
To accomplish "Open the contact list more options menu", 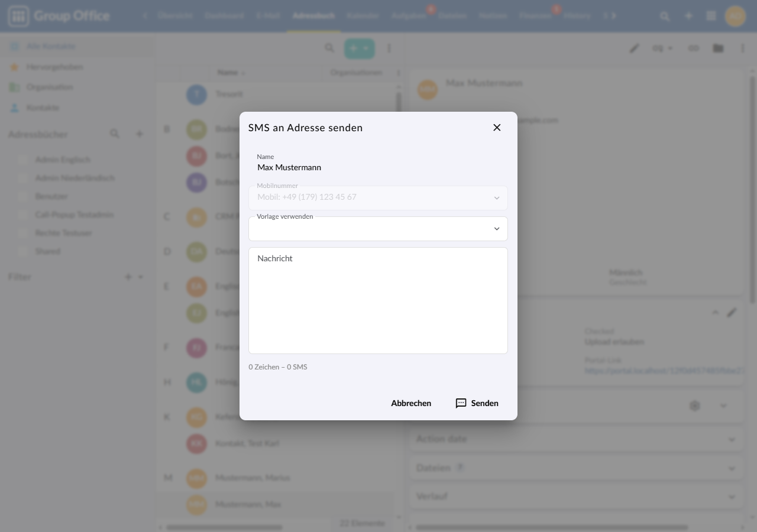I will point(389,48).
